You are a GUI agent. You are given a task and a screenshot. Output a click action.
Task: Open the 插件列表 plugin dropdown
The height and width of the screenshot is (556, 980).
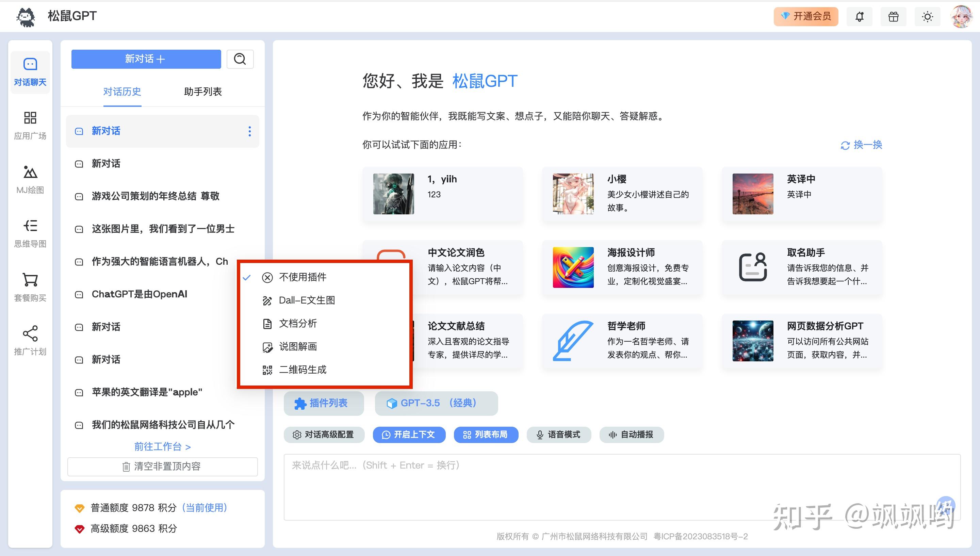[323, 403]
